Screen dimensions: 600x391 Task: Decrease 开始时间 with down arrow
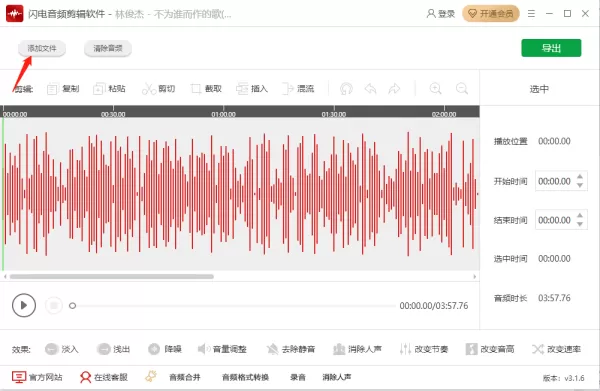coord(580,186)
